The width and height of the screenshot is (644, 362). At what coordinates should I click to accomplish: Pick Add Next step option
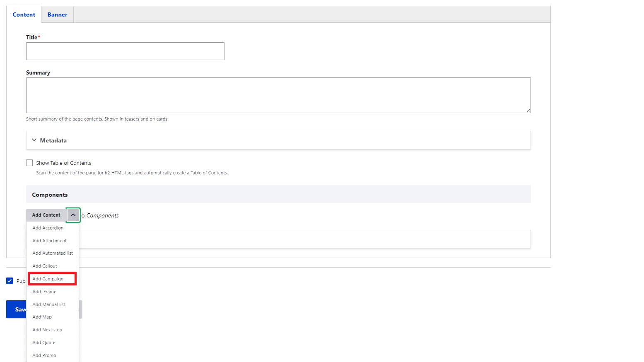[47, 330]
